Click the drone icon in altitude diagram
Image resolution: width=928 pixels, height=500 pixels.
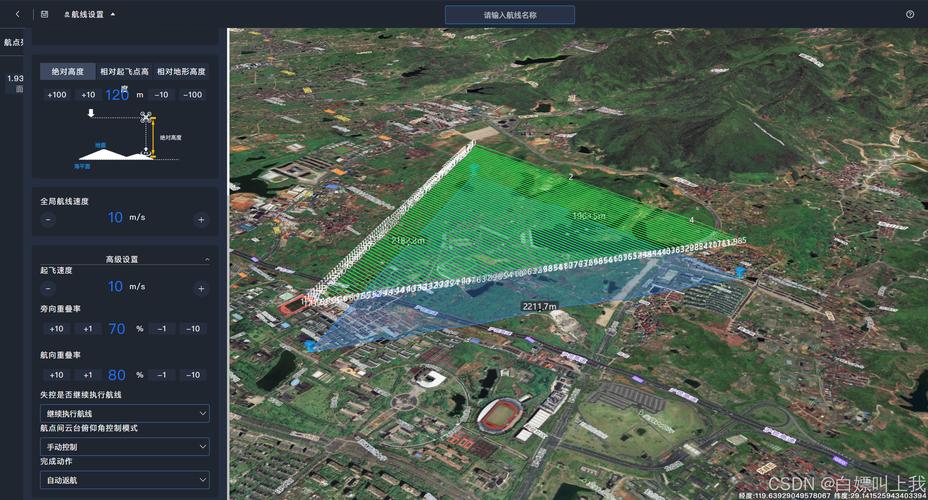(x=148, y=117)
